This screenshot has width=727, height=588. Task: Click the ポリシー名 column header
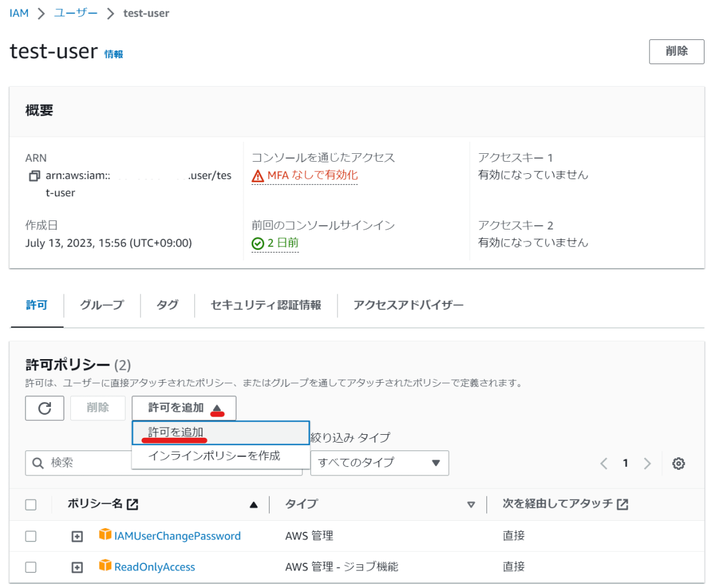pyautogui.click(x=95, y=504)
